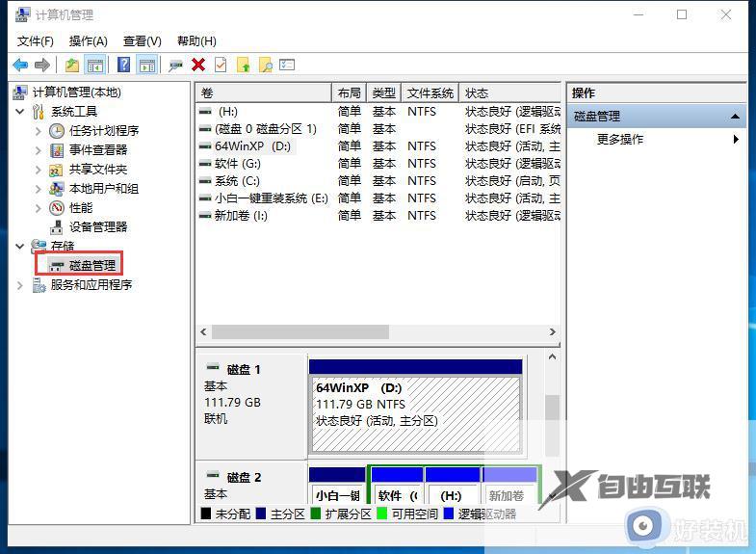
Task: Sort by the 文件系统 column header
Action: coord(430,92)
